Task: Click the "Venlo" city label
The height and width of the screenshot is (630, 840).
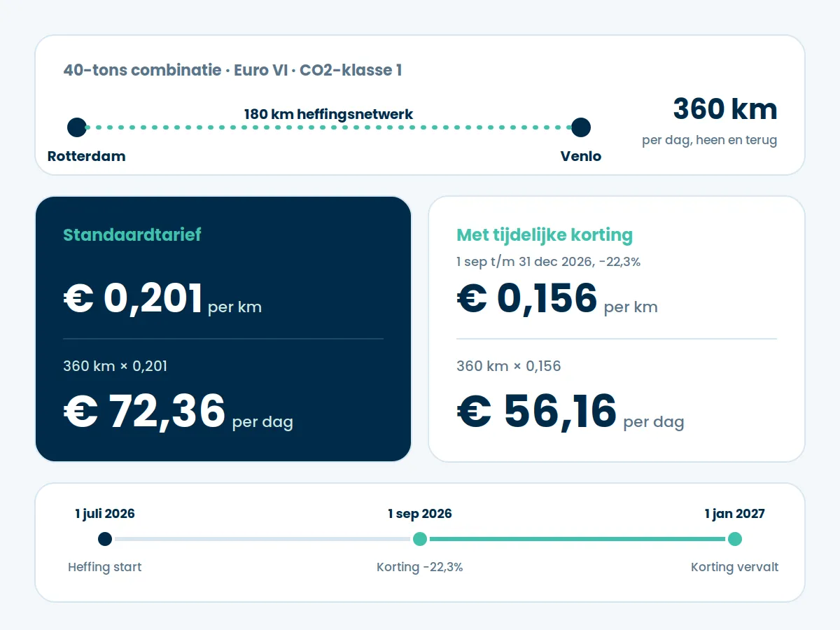Action: [581, 156]
